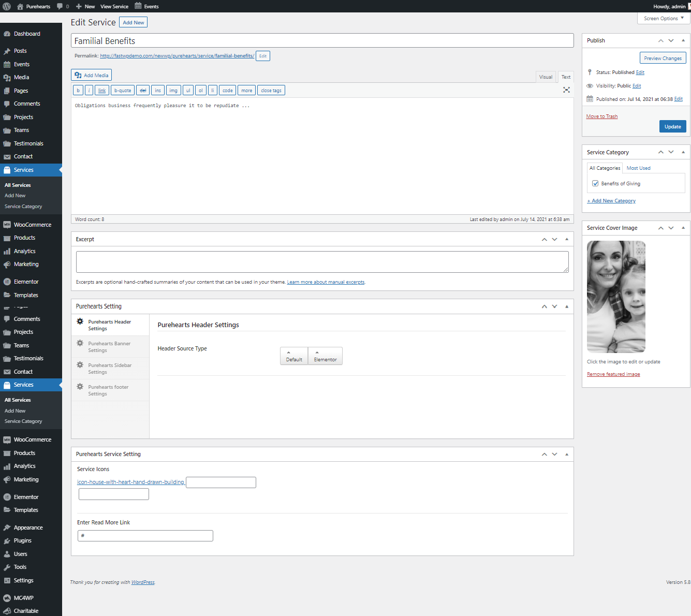Click the WordPress logo icon in admin bar
Viewport: 691px width, 616px height.
click(x=7, y=6)
